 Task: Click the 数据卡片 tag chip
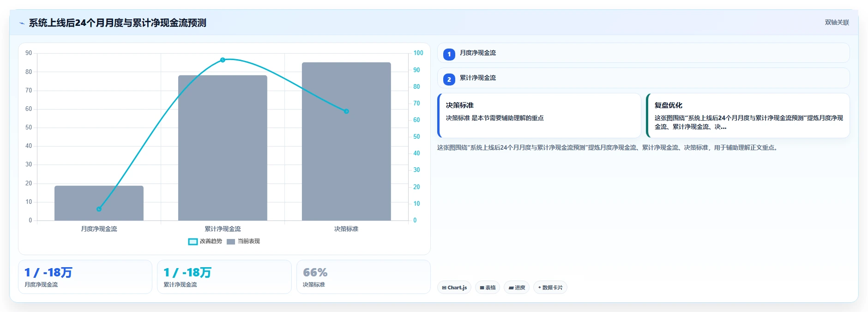(550, 288)
